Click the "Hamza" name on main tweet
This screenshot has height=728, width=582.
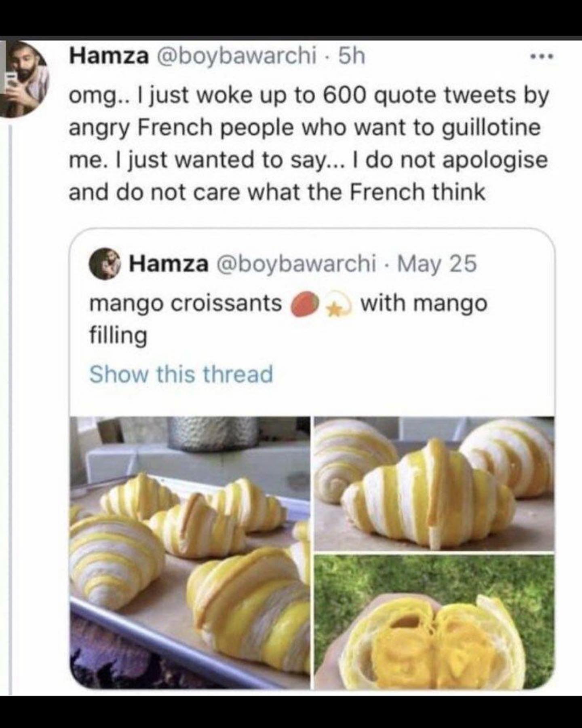pos(109,57)
